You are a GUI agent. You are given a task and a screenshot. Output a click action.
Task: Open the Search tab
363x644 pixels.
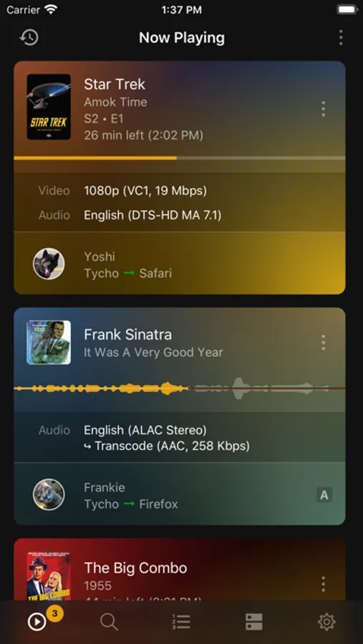[x=109, y=623]
